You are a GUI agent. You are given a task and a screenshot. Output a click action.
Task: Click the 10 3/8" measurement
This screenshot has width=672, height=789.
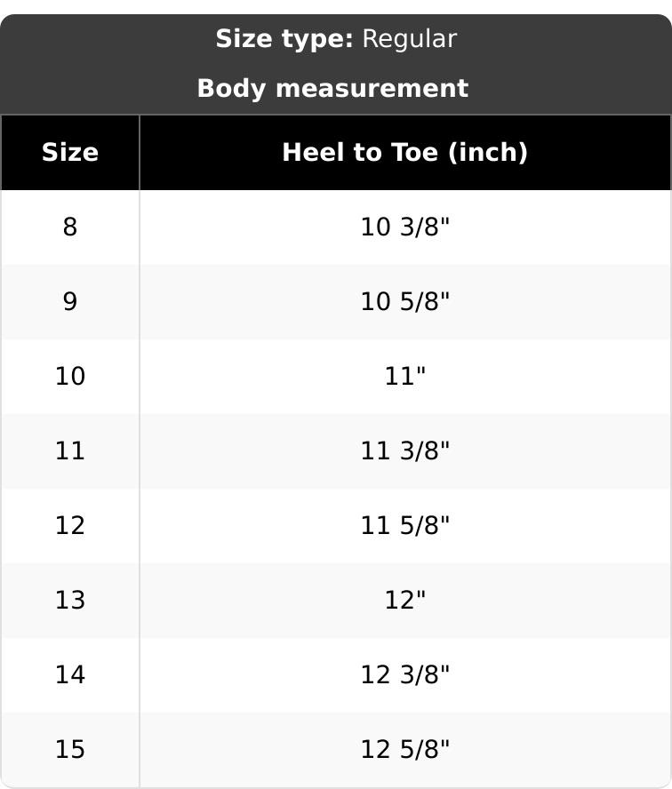pyautogui.click(x=405, y=227)
